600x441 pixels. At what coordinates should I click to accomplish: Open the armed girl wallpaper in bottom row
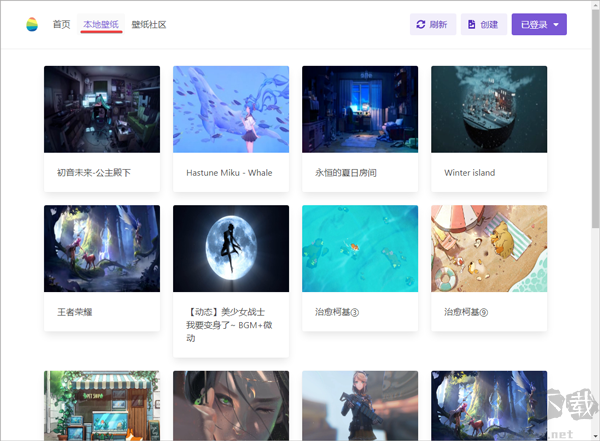pos(360,405)
